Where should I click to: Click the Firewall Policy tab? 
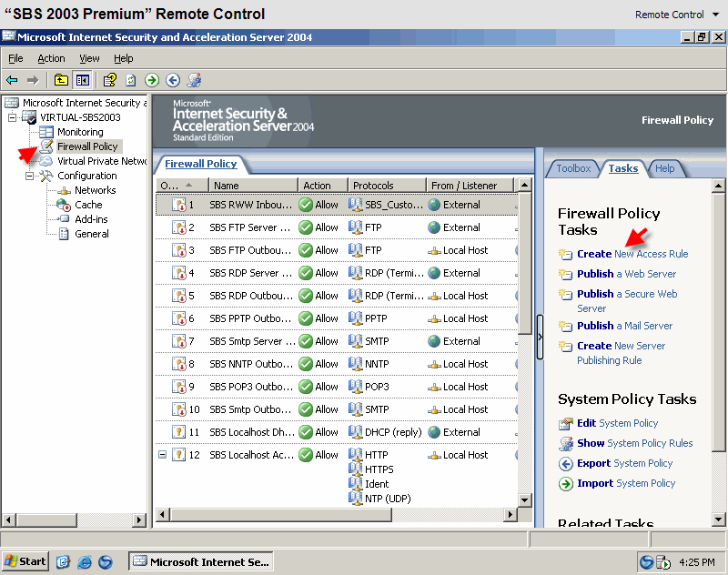(x=200, y=164)
